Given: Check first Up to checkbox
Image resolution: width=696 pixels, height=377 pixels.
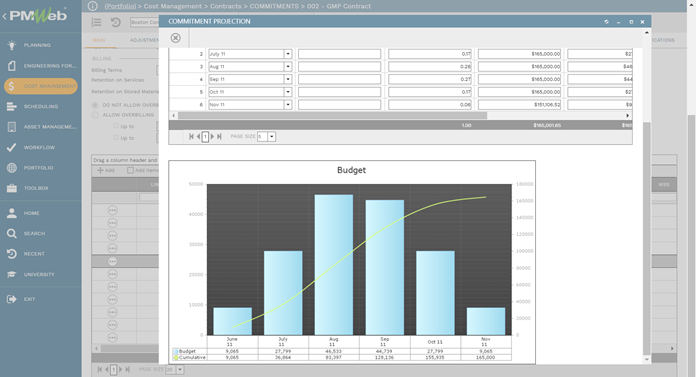Looking at the screenshot, I should click(x=116, y=126).
